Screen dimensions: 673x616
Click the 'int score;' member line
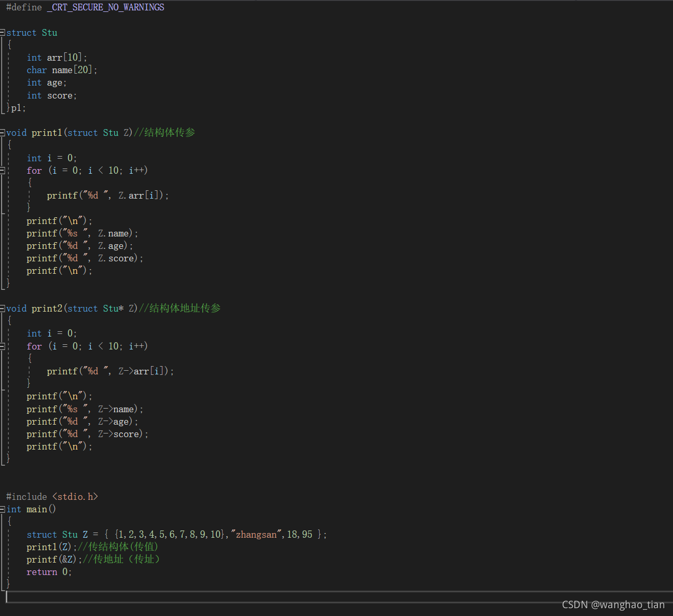coord(52,95)
